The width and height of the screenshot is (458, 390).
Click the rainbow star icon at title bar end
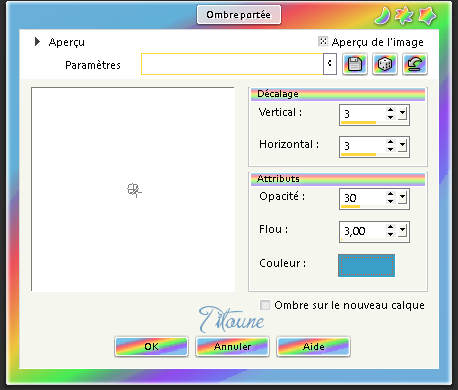coord(427,16)
